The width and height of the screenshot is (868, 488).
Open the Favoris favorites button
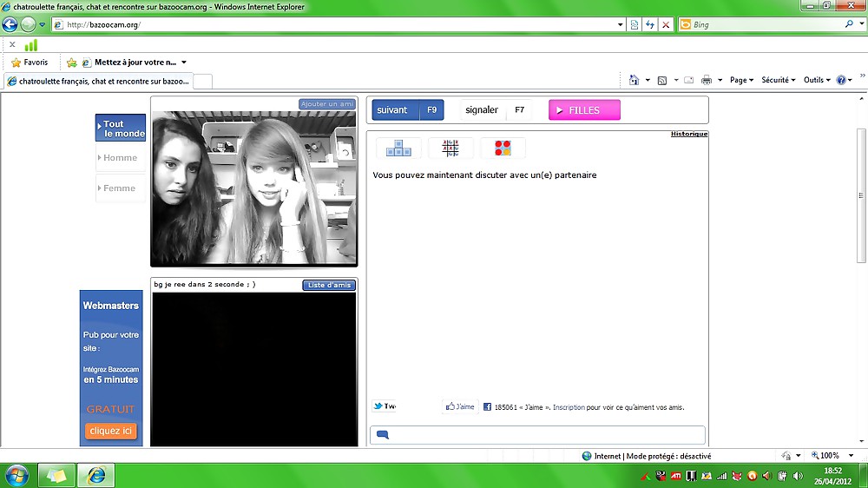tap(30, 63)
